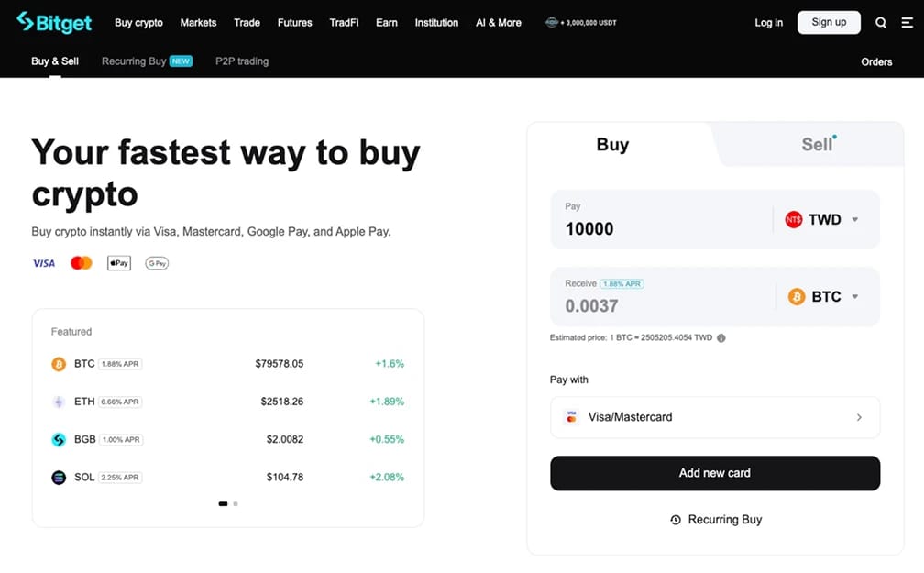Screen dimensions: 924x573
Task: Click the Log in link
Action: click(x=769, y=22)
